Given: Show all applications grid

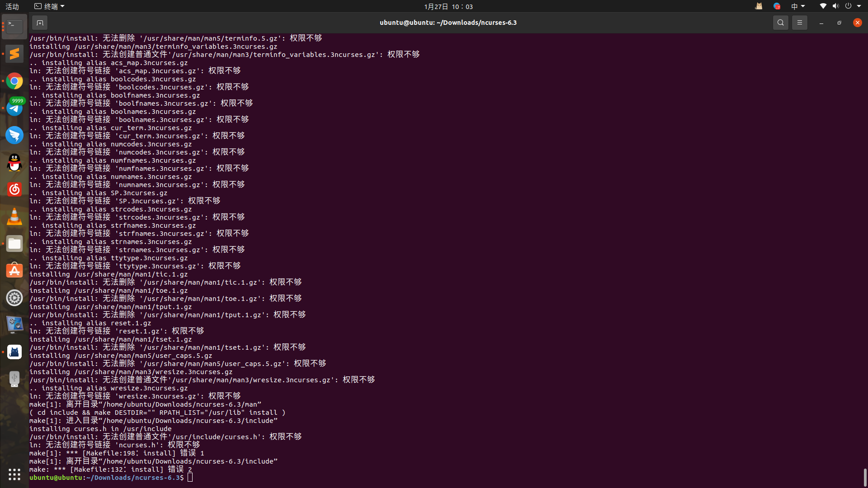Looking at the screenshot, I should tap(14, 474).
